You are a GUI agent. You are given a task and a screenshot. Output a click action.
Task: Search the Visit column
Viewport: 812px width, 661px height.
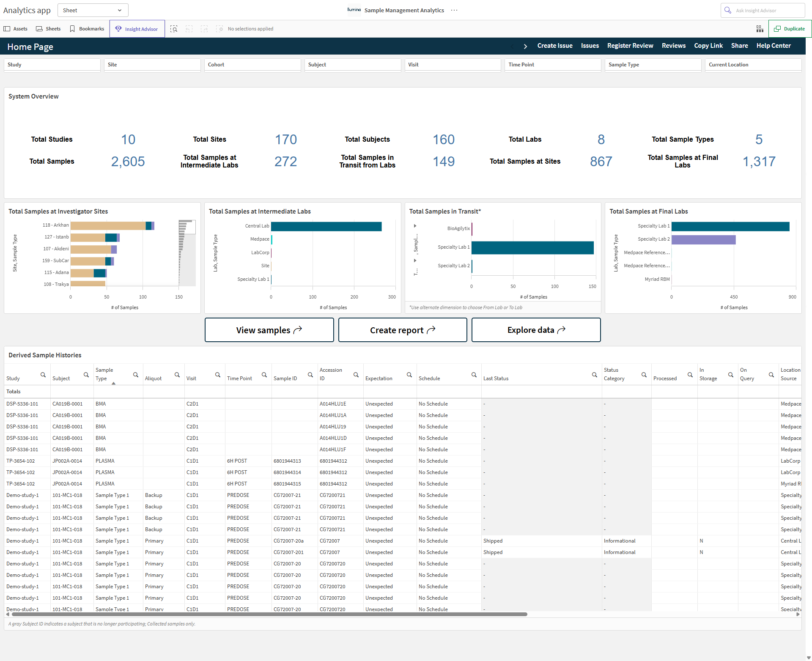218,375
